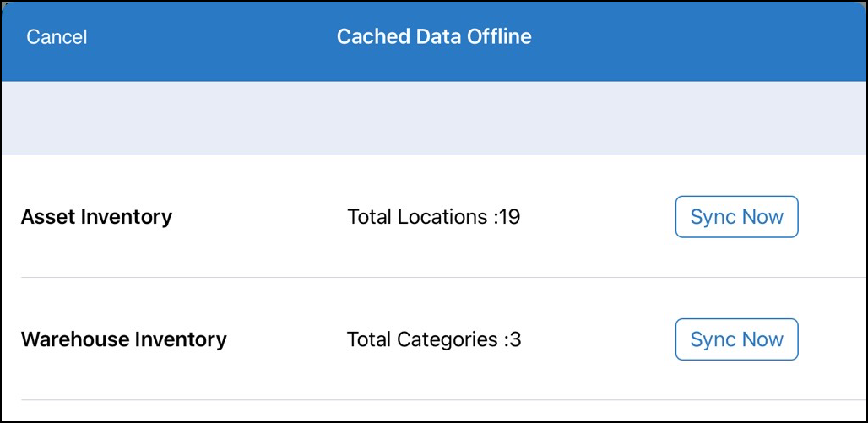Image resolution: width=868 pixels, height=423 pixels.
Task: Click the word Asset in first row
Action: coord(48,216)
